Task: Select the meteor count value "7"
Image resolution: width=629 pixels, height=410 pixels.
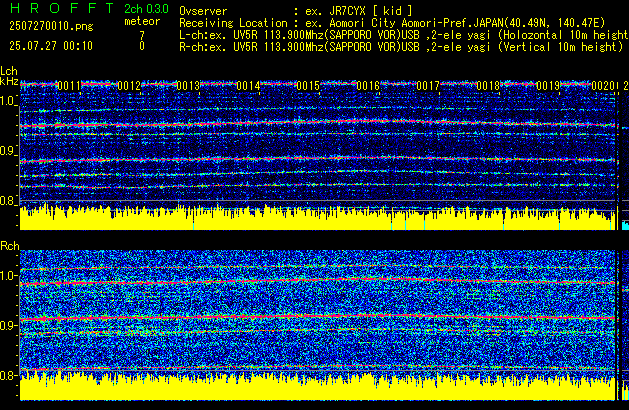Action: pos(142,36)
